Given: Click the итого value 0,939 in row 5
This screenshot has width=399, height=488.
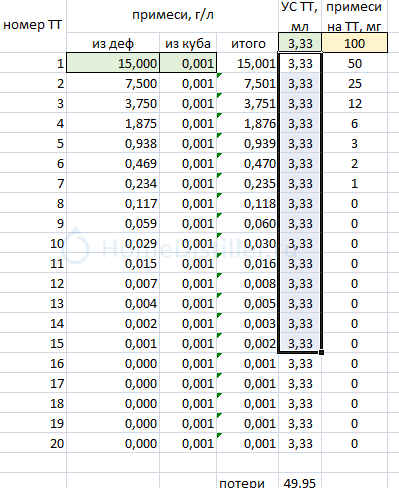Looking at the screenshot, I should click(x=248, y=143).
